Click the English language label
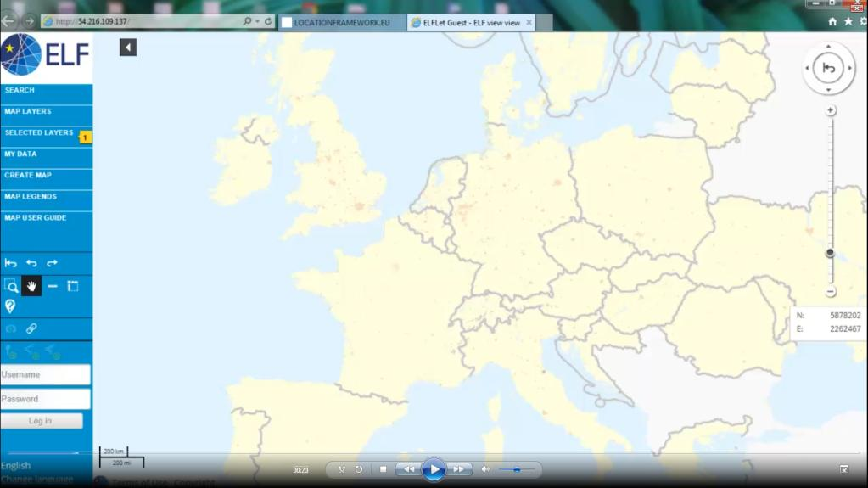The image size is (868, 488). pos(15,466)
